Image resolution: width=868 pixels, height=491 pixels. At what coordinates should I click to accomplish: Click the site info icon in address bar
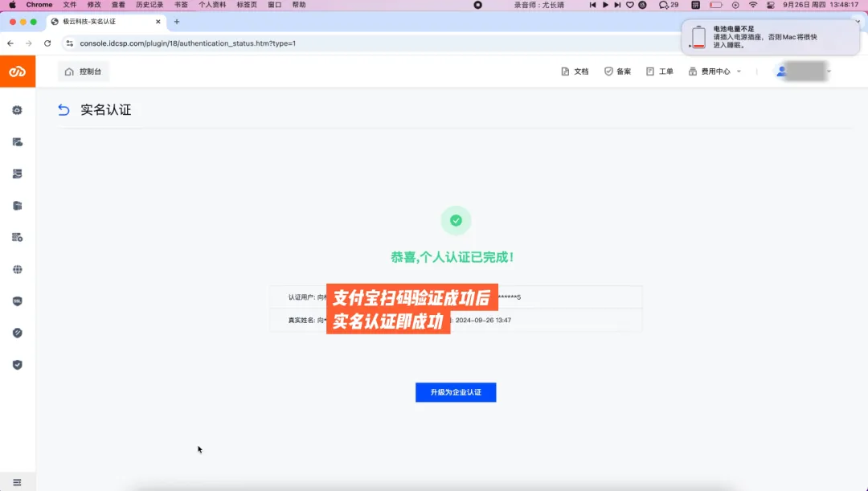(x=69, y=43)
